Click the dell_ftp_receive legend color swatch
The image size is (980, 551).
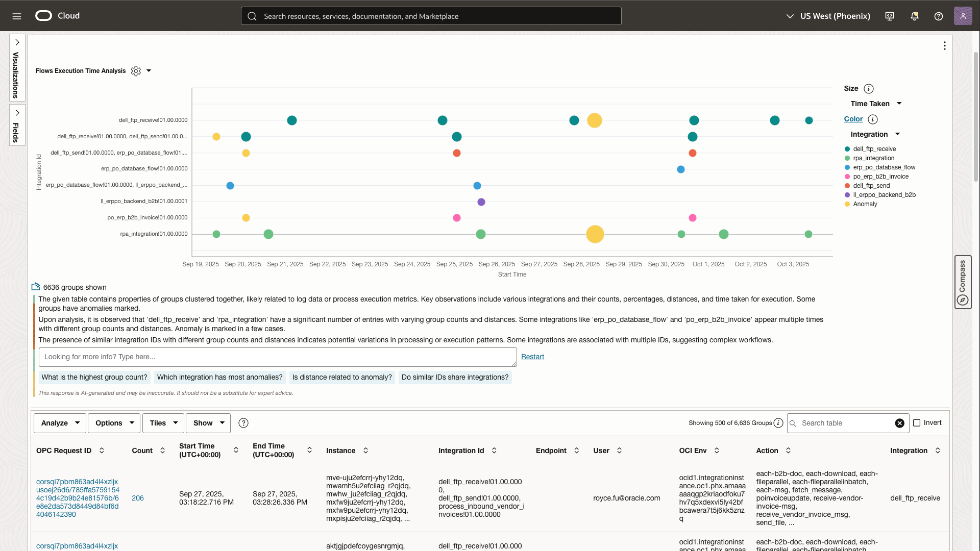pos(847,148)
